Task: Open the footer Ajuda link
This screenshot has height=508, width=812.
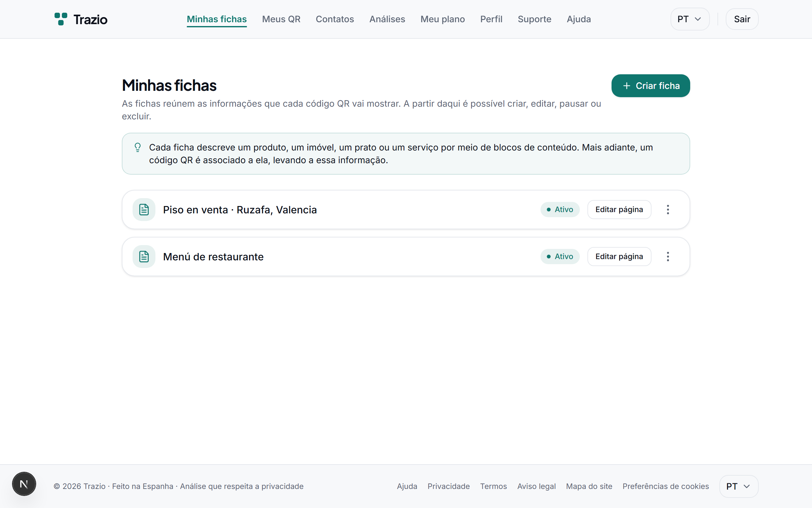Action: pos(407,486)
